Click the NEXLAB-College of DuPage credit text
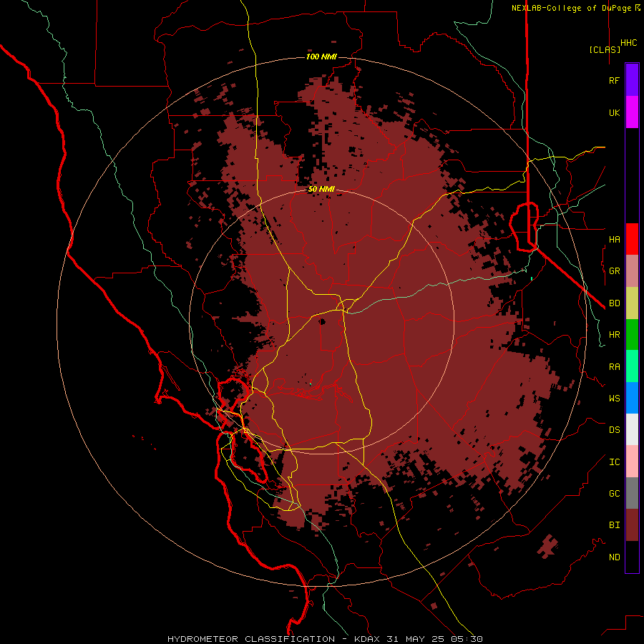The width and height of the screenshot is (644, 644). (571, 8)
